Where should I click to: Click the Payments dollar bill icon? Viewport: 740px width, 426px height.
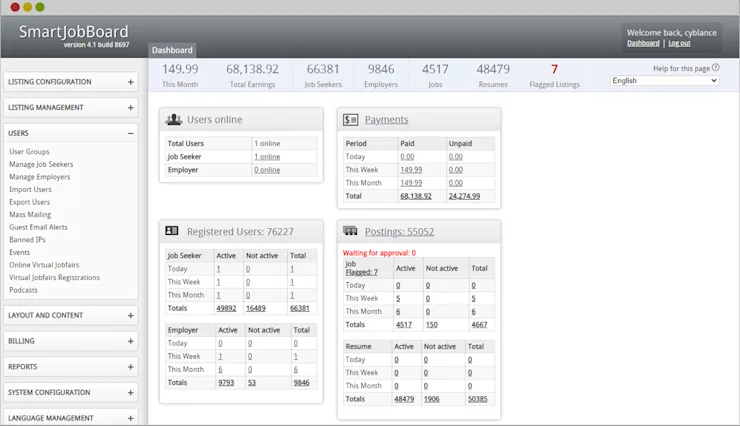click(x=351, y=120)
